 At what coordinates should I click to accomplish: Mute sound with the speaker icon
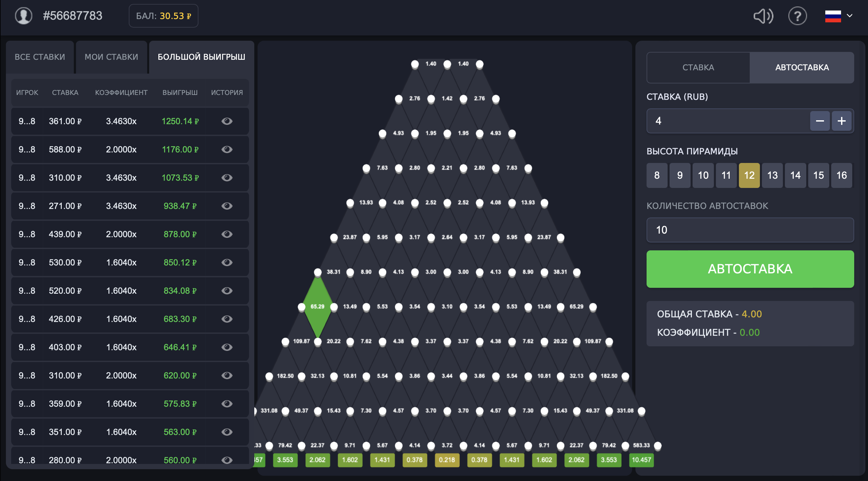[763, 16]
